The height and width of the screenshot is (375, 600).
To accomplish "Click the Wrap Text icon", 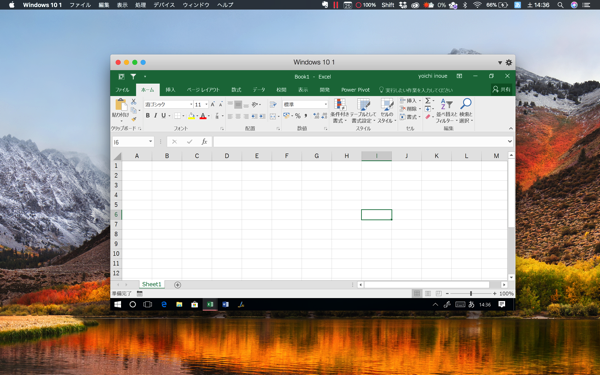I will [x=273, y=104].
